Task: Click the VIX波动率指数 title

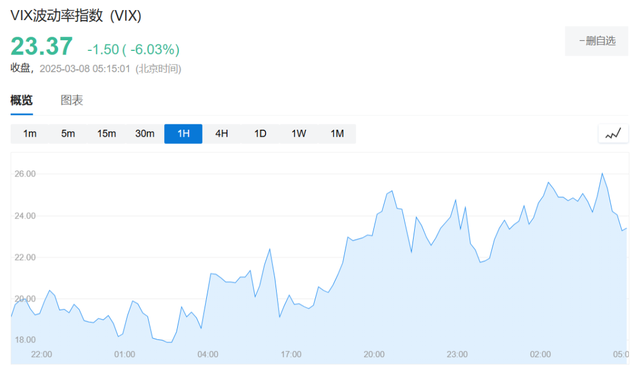Action: pos(76,16)
